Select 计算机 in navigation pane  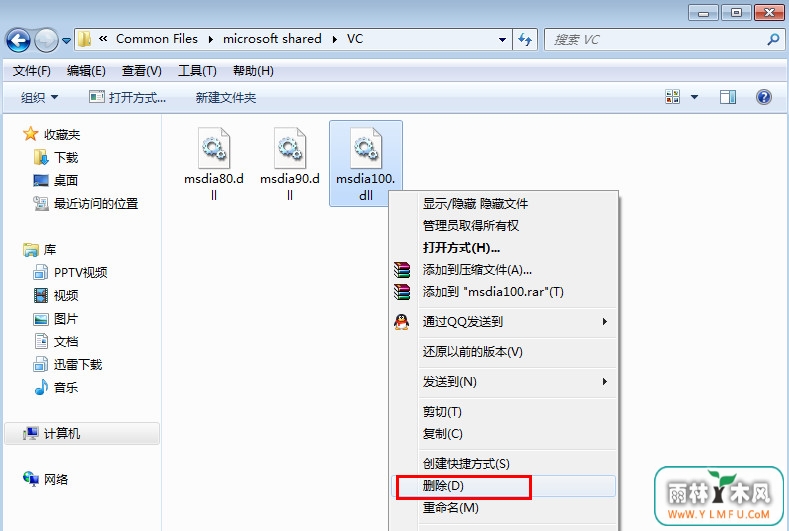click(82, 433)
